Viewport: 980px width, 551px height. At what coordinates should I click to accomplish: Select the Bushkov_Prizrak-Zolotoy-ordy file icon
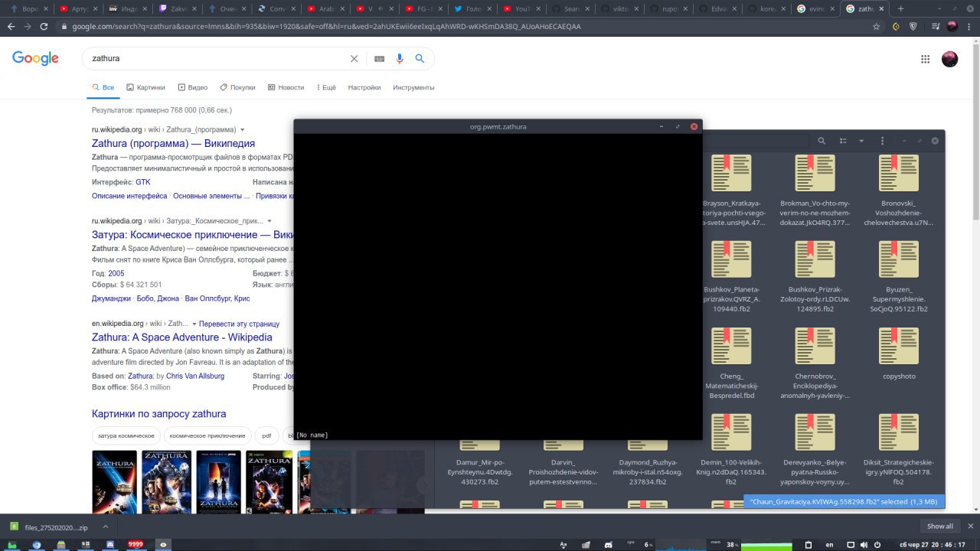pyautogui.click(x=815, y=259)
